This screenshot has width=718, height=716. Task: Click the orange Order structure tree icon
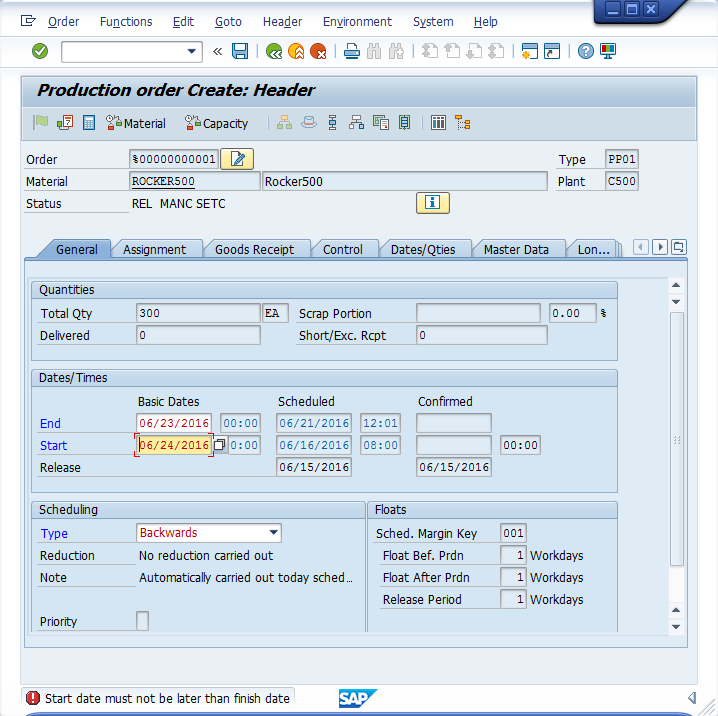point(462,123)
